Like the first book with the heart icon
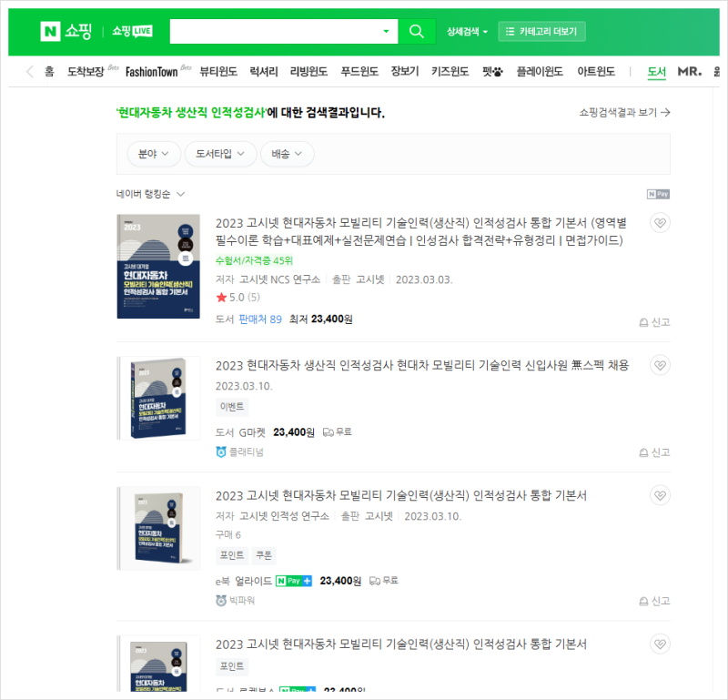 660,223
